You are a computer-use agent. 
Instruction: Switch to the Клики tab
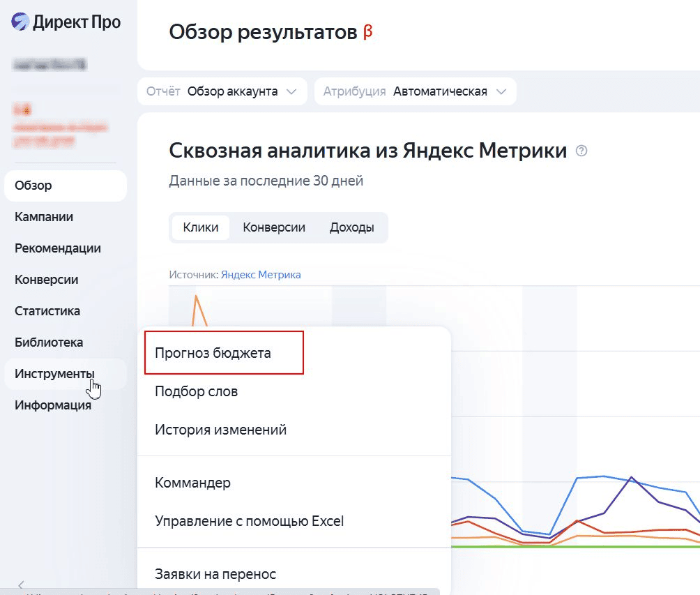click(x=200, y=227)
